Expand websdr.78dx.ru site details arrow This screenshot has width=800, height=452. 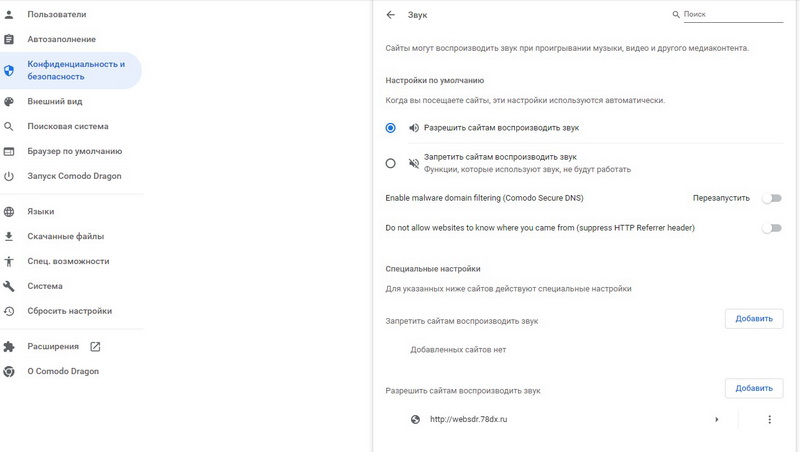717,419
